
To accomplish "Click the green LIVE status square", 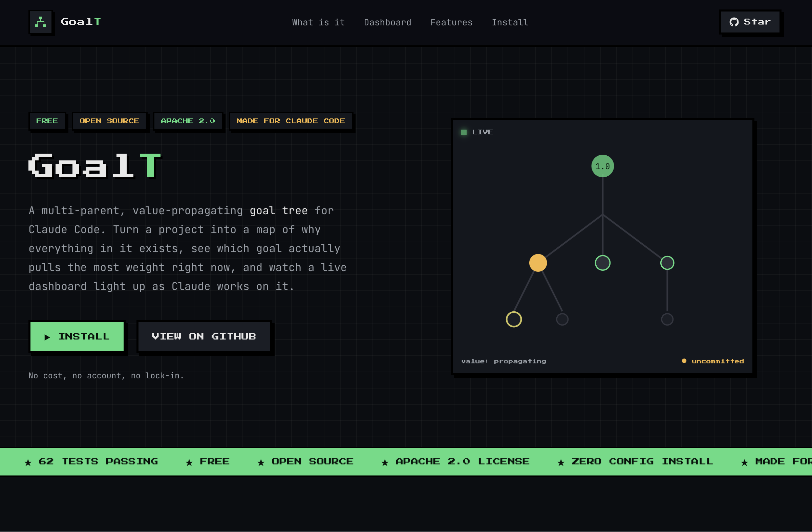I will tap(464, 132).
